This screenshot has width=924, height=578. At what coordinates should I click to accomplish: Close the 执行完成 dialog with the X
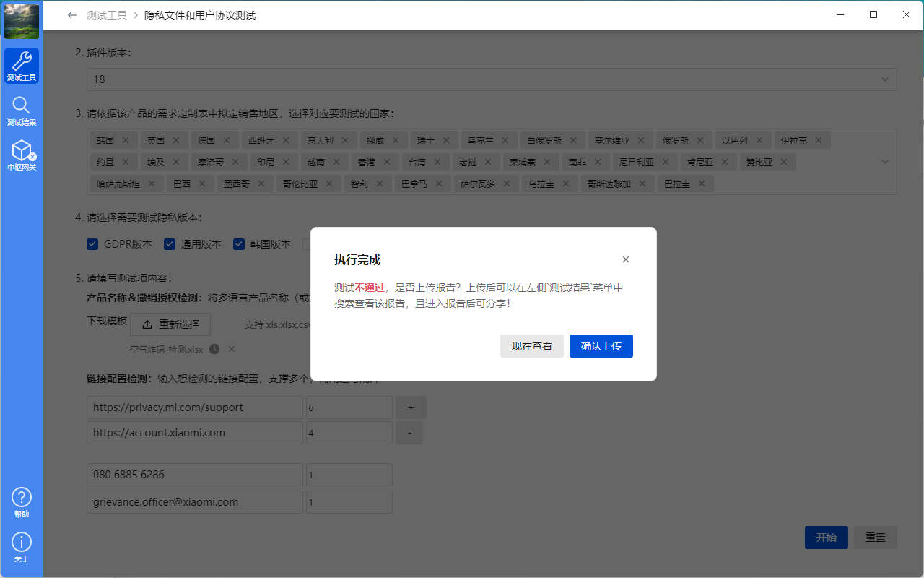pos(626,259)
